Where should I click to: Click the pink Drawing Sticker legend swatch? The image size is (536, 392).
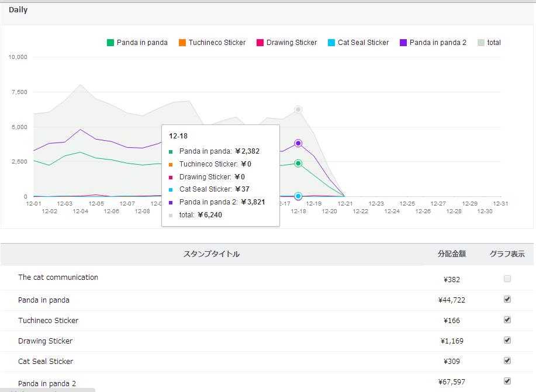[x=260, y=43]
